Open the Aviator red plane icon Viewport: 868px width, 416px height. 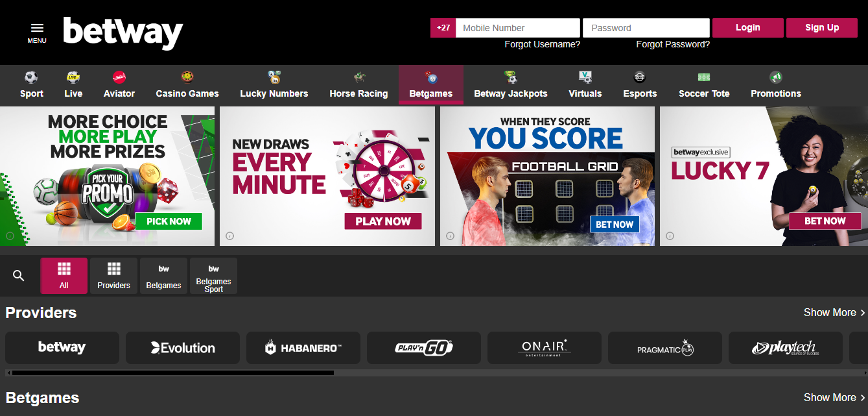point(119,78)
